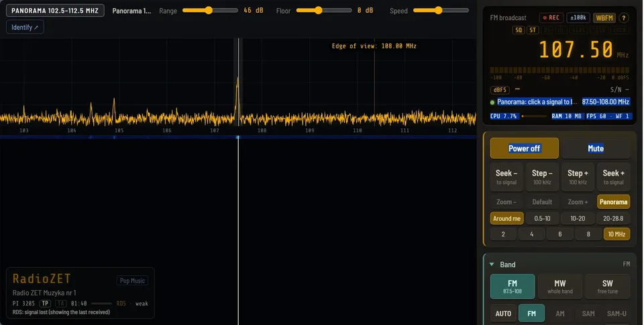Step up 100 kHz
This screenshot has height=325, width=644.
[578, 177]
